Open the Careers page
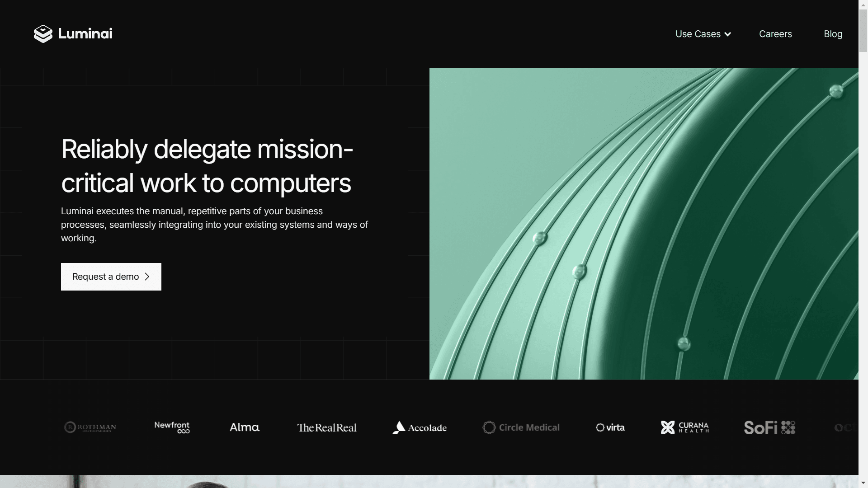Viewport: 868px width, 488px height. [775, 34]
